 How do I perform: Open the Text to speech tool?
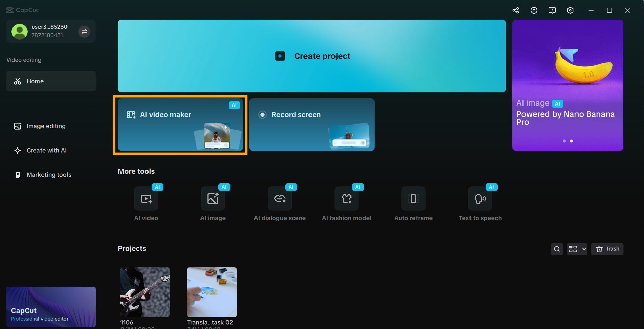pyautogui.click(x=480, y=199)
